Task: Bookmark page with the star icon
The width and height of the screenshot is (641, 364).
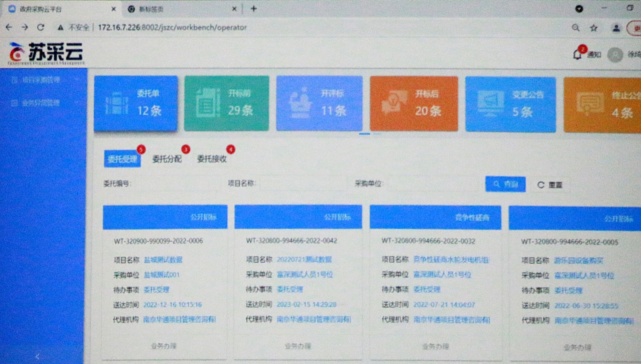Action: tap(594, 28)
